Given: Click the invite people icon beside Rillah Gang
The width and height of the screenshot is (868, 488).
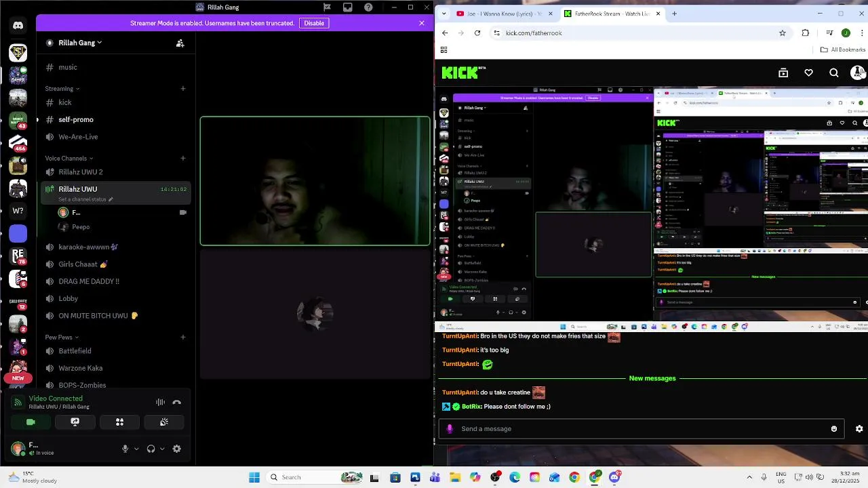Looking at the screenshot, I should [180, 43].
